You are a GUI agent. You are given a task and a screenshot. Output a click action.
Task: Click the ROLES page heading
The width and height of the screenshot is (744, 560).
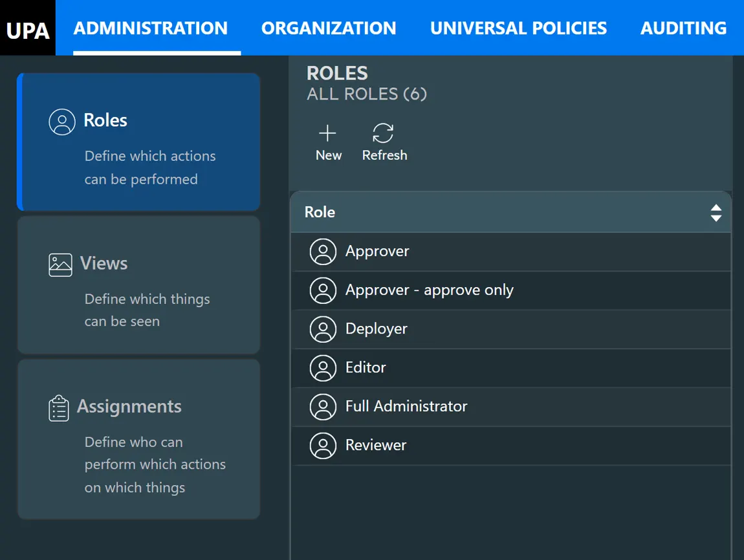pos(337,74)
